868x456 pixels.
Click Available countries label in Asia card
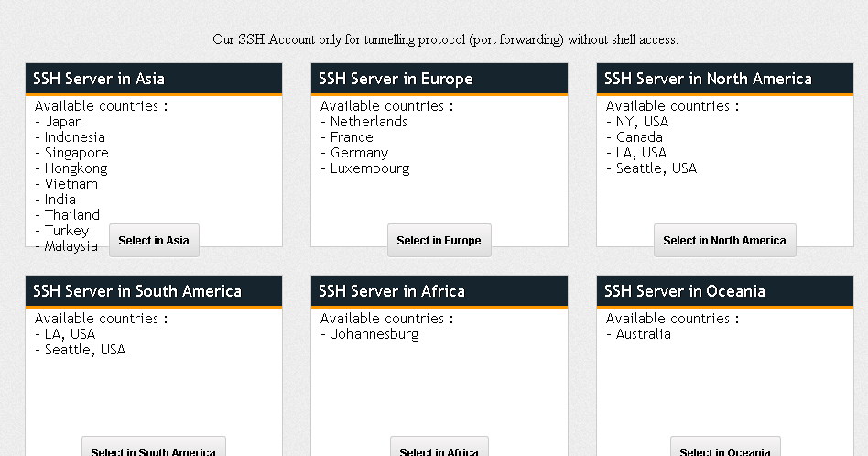point(101,106)
